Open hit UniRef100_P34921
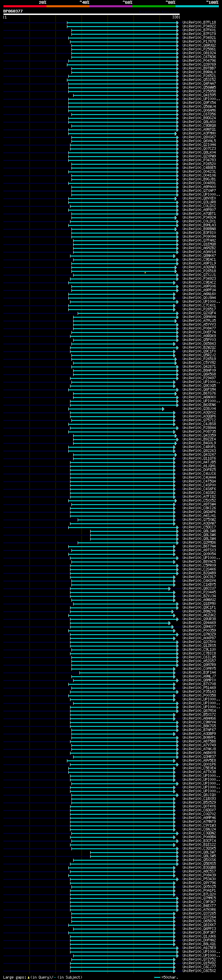 click(199, 38)
